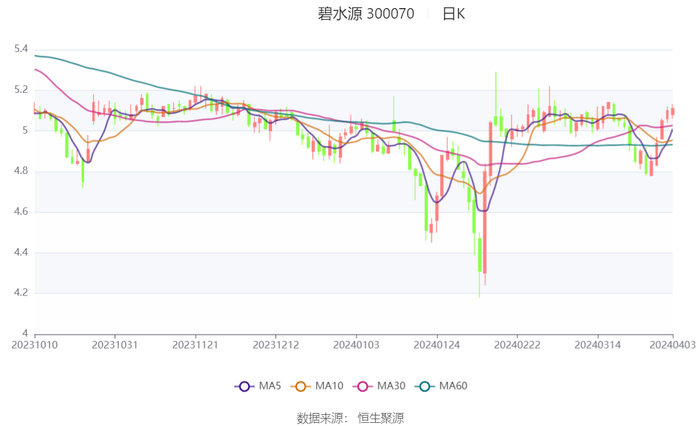Select the 日K chart type label
This screenshot has height=426, width=700.
pos(454,14)
